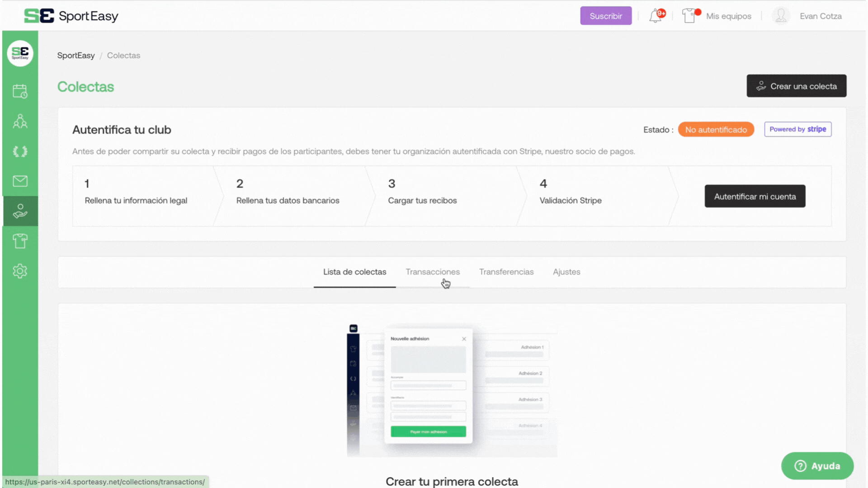The image size is (868, 488).
Task: Click the Colectas breadcrumb text
Action: click(123, 56)
